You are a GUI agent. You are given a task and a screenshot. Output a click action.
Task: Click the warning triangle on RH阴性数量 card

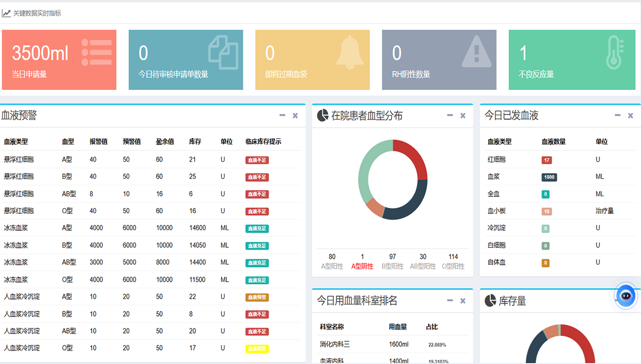click(x=476, y=51)
